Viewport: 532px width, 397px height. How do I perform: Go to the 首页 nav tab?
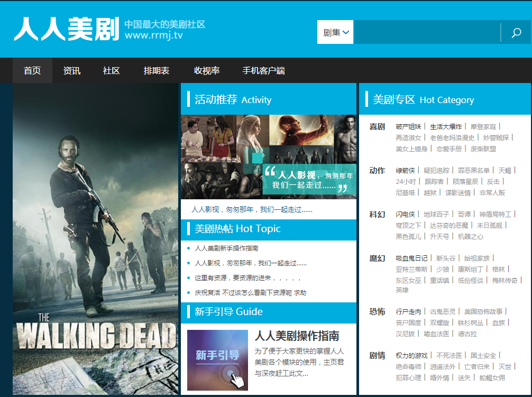coord(32,70)
